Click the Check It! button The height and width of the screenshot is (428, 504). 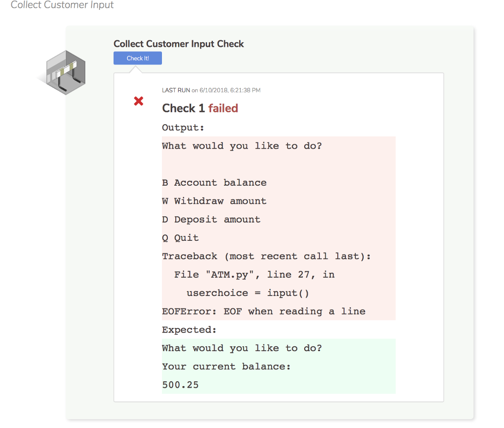pyautogui.click(x=137, y=58)
